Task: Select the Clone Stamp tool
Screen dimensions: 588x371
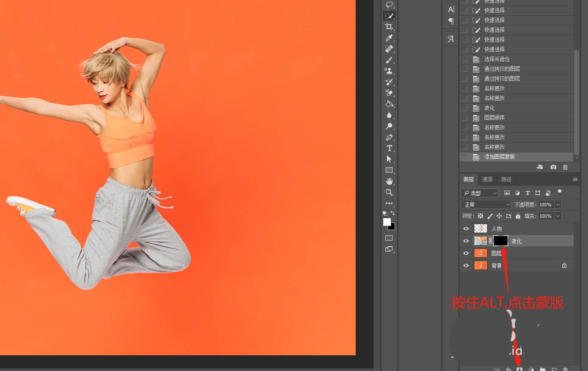Action: [x=389, y=71]
